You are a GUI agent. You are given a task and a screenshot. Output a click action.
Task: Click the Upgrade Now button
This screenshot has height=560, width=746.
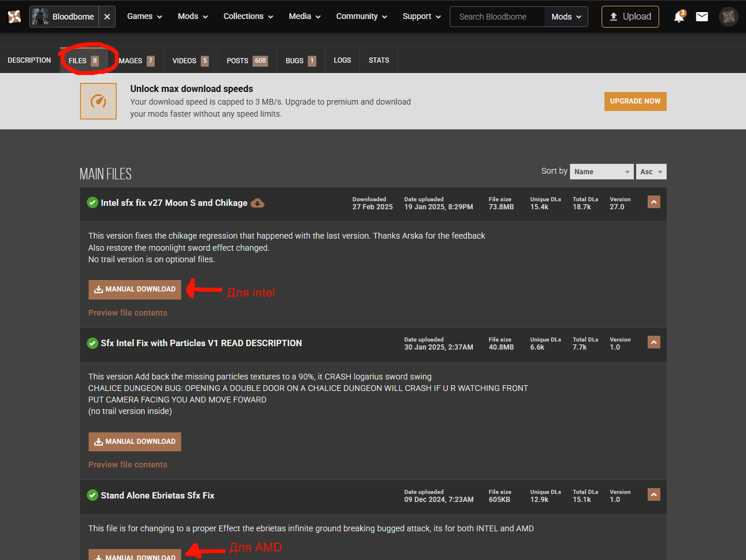point(635,101)
